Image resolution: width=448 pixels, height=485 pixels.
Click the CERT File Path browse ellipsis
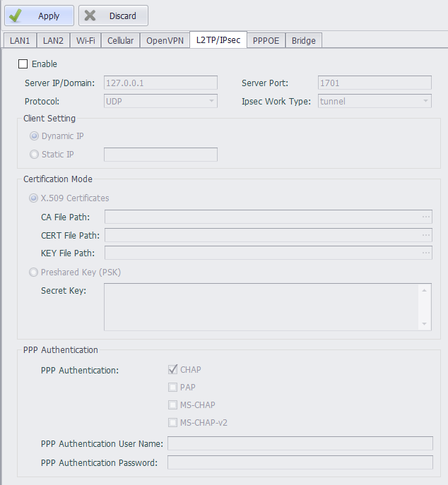click(426, 235)
